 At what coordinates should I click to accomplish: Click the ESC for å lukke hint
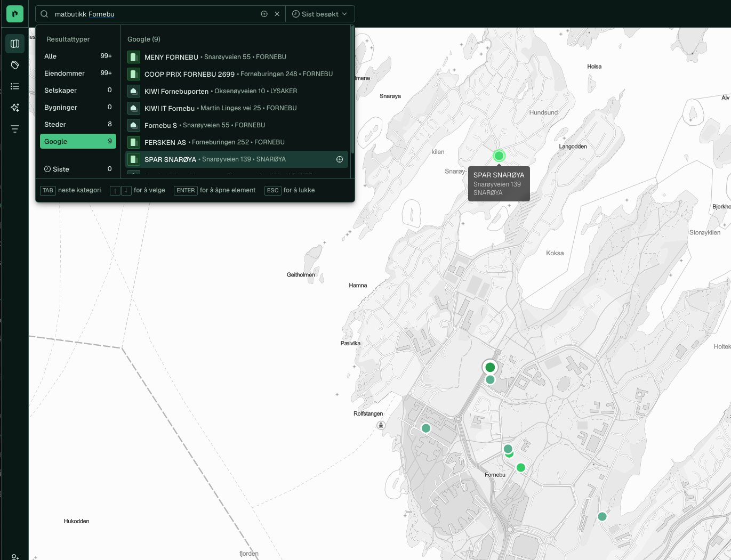(290, 190)
